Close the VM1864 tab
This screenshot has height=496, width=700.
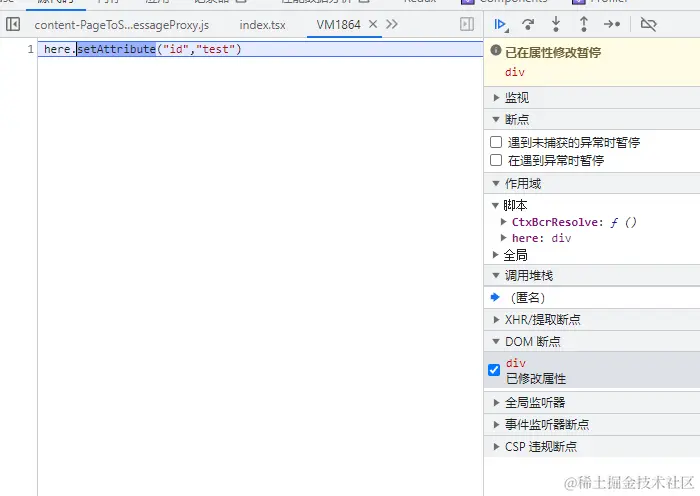click(x=373, y=24)
